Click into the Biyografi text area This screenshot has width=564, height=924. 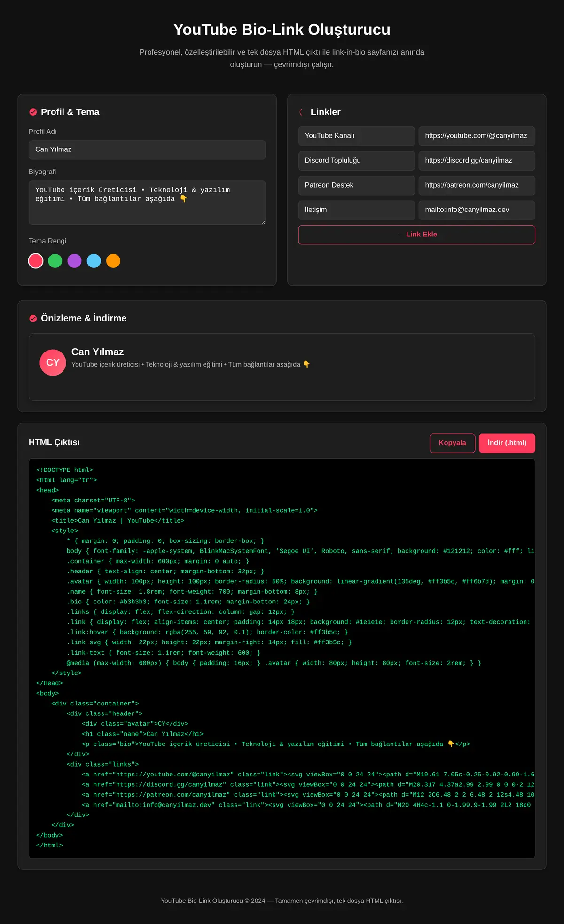[x=147, y=203]
